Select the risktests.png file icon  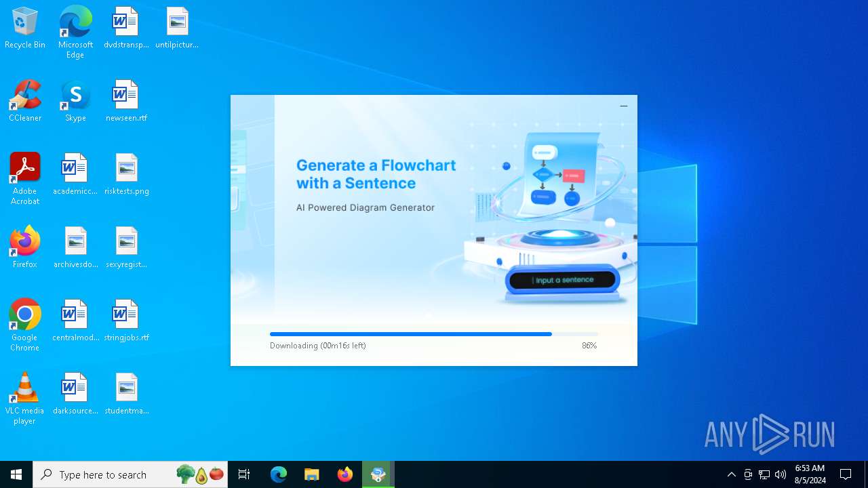point(126,175)
